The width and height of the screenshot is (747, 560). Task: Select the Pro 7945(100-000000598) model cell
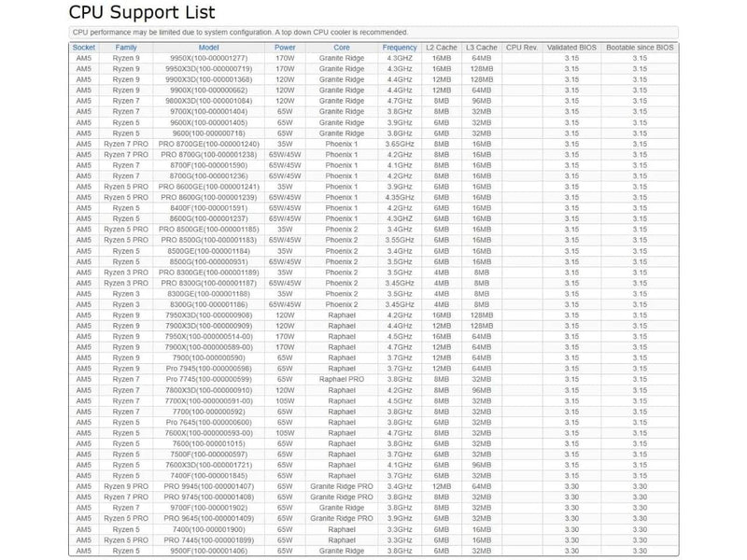pyautogui.click(x=208, y=369)
